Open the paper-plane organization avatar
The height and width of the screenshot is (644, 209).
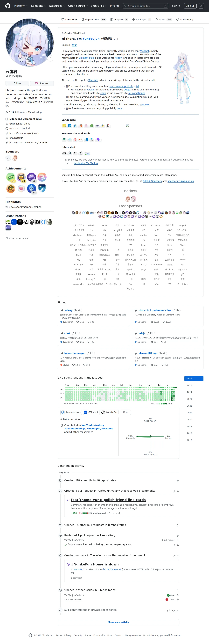click(26, 222)
